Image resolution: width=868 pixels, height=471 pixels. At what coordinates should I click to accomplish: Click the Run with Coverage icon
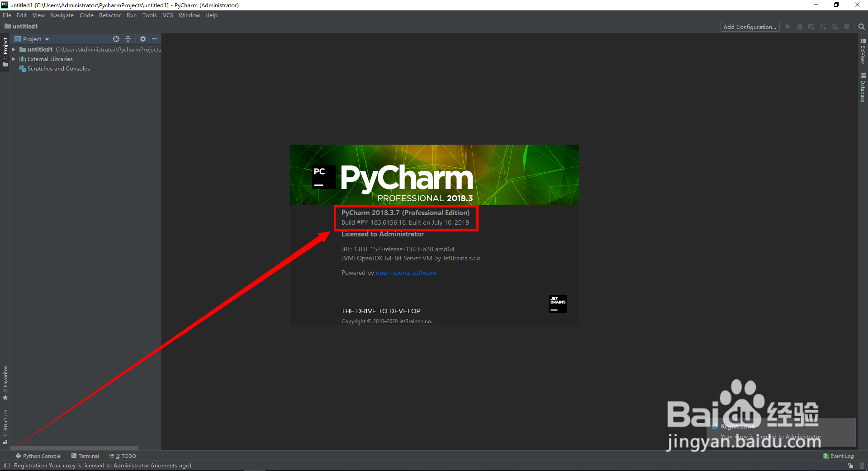[812, 27]
